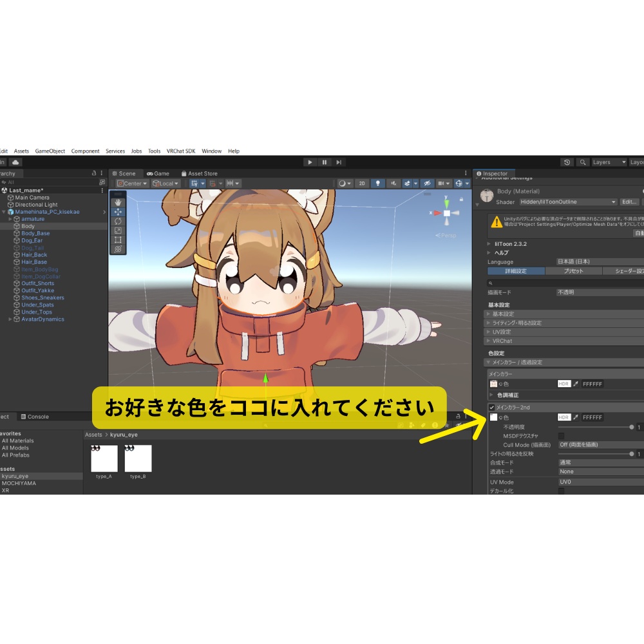Select the Rect transform tool
This screenshot has width=644, height=644.
pyautogui.click(x=118, y=239)
